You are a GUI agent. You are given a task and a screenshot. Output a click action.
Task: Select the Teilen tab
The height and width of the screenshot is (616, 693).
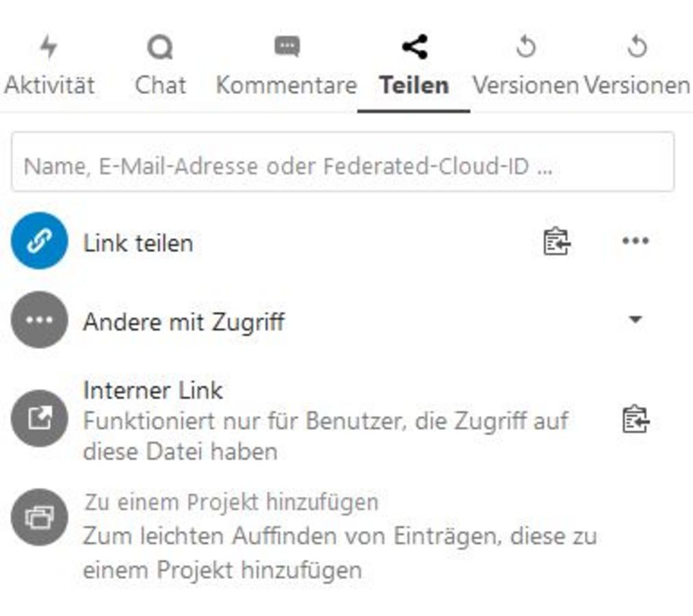(414, 66)
